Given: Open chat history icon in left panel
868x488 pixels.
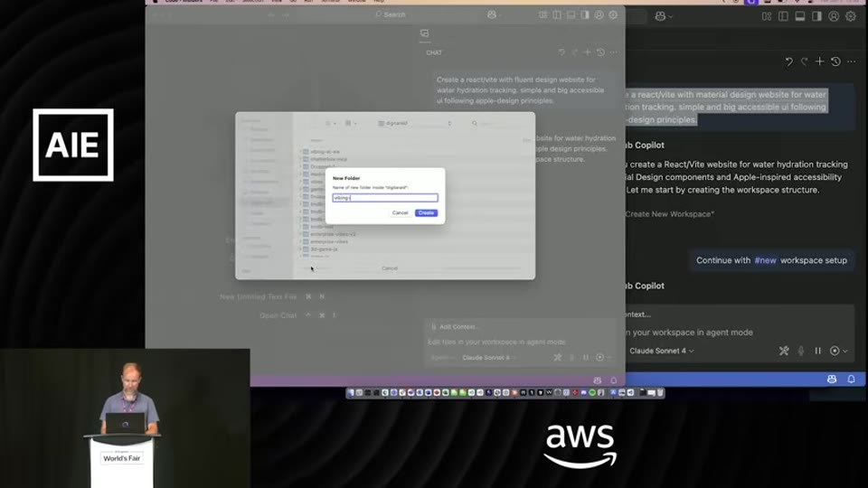Looking at the screenshot, I should 600,52.
